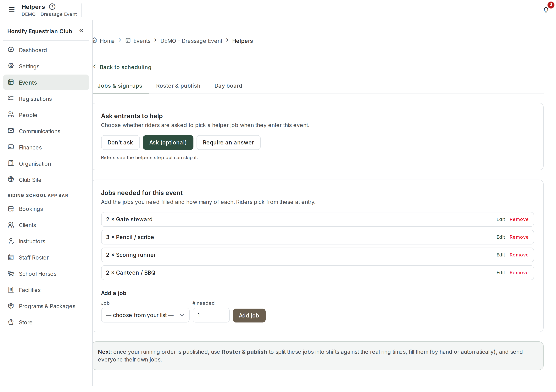Image resolution: width=556 pixels, height=392 pixels.
Task: Open Dashboard in the sidebar
Action: (46, 50)
